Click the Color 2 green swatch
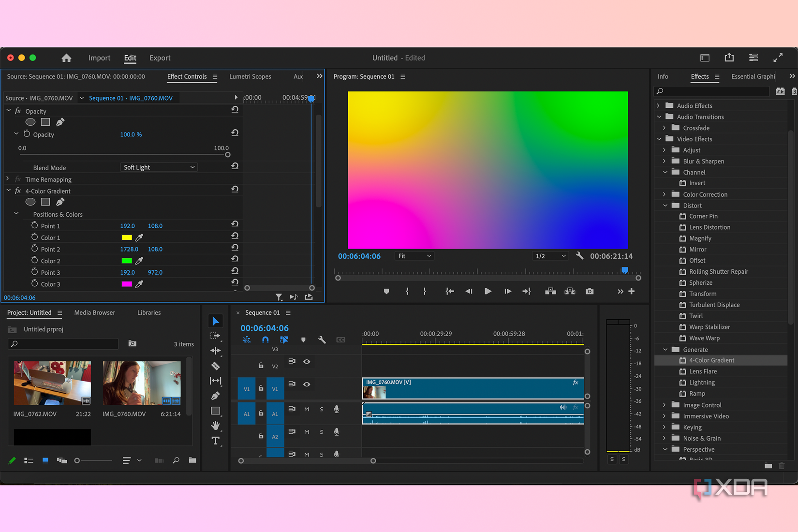The image size is (798, 532). [126, 261]
